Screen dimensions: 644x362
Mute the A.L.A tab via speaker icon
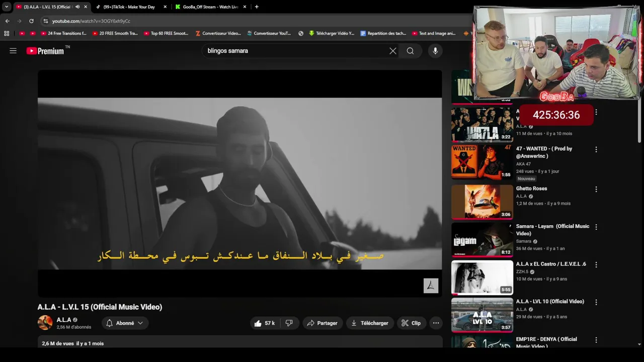point(77,7)
